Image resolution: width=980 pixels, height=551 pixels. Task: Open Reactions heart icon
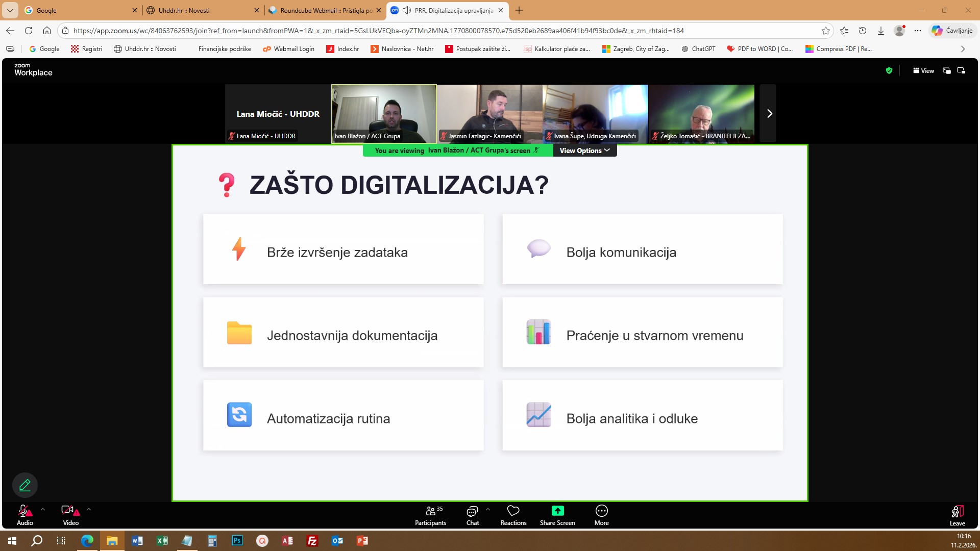tap(513, 511)
